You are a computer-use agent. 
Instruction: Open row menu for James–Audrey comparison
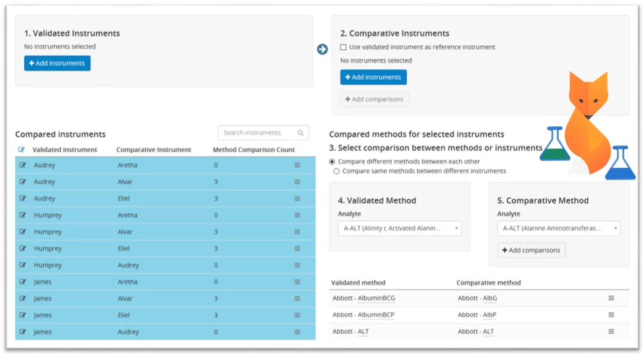point(297,332)
